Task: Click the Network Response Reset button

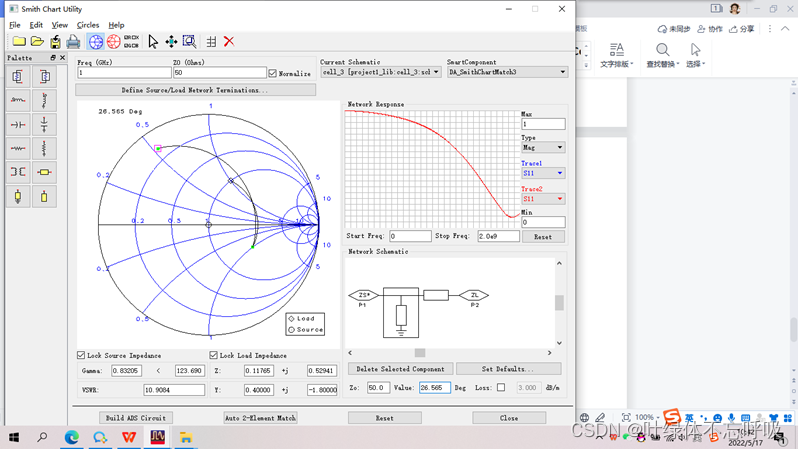Action: [x=543, y=237]
